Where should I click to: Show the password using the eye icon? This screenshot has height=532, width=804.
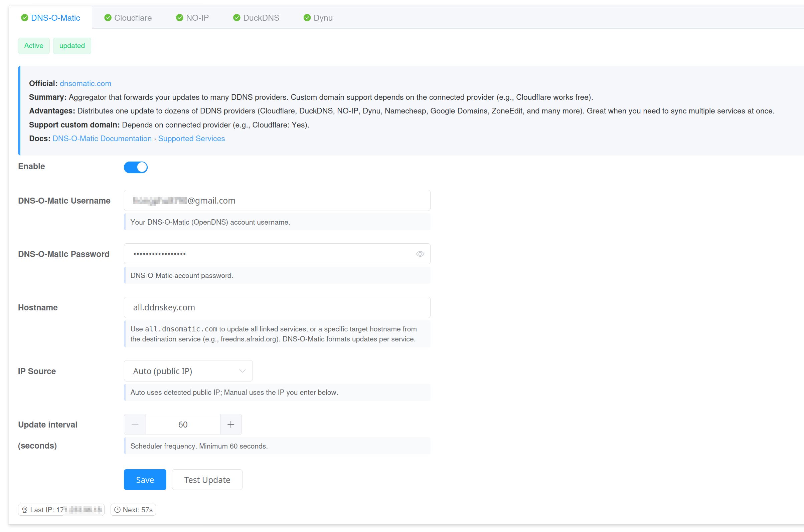[x=420, y=254]
